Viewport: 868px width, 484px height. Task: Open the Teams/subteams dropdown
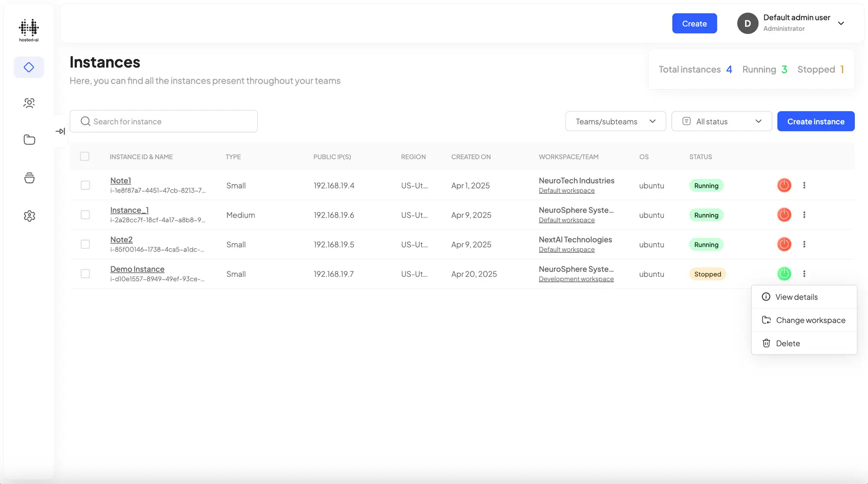tap(615, 121)
